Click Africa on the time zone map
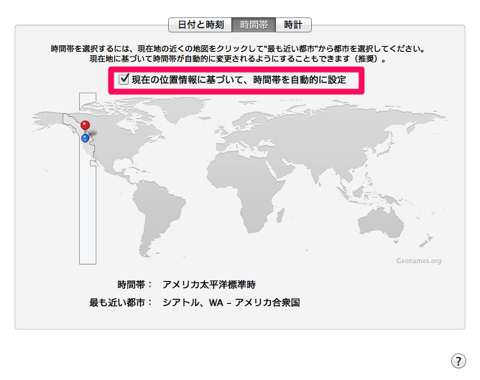This screenshot has width=480, height=380. 247,190
